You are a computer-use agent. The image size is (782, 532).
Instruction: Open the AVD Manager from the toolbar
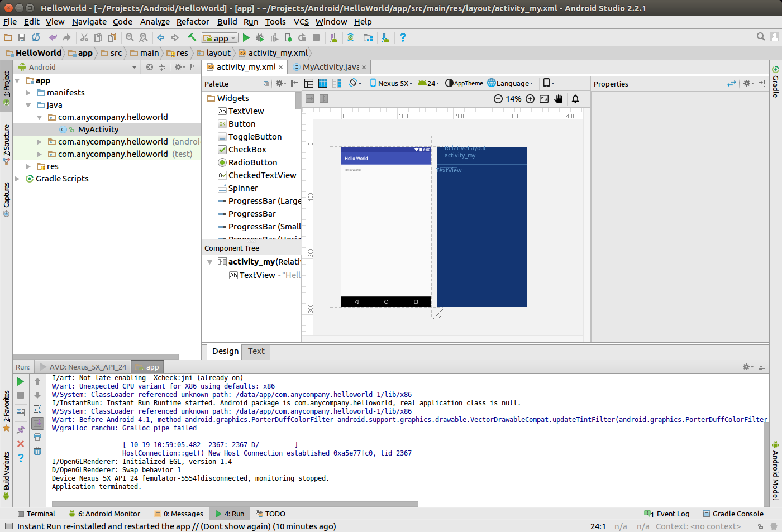tap(333, 38)
